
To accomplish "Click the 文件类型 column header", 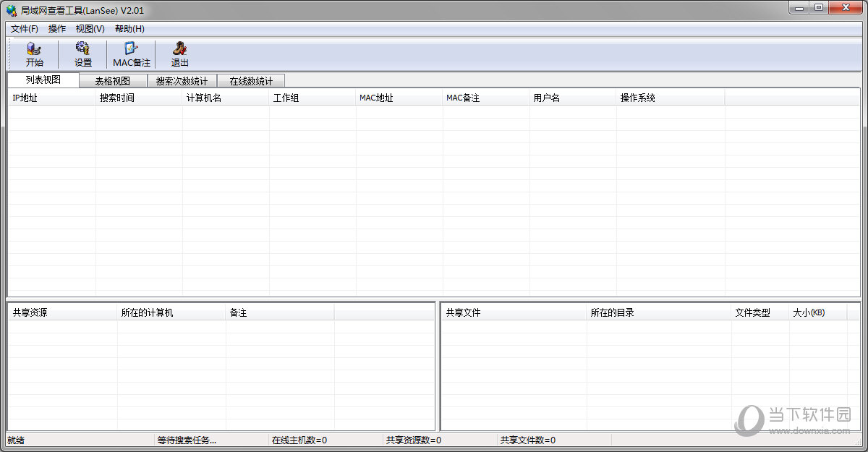I will point(760,312).
